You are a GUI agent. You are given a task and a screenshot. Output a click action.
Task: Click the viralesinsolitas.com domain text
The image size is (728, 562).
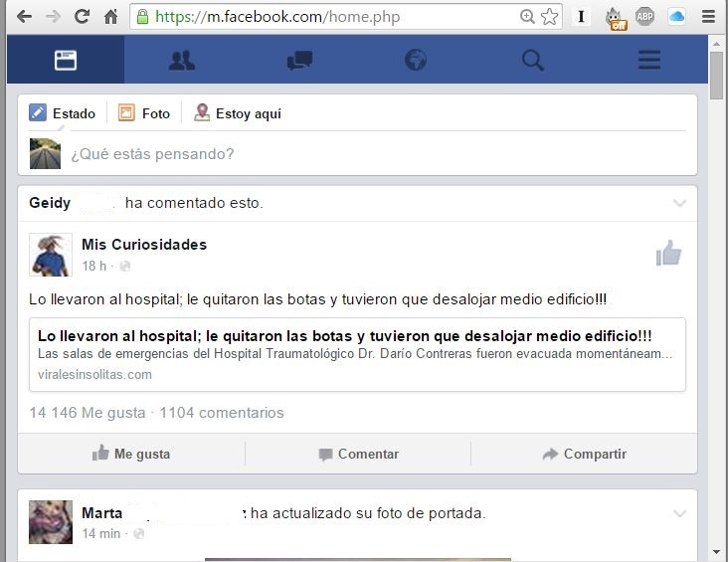point(94,374)
